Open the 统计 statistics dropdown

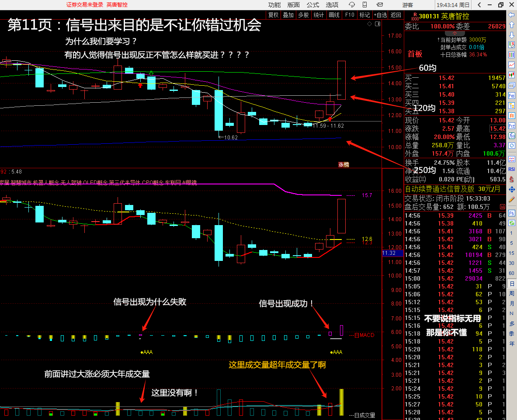coord(319,15)
